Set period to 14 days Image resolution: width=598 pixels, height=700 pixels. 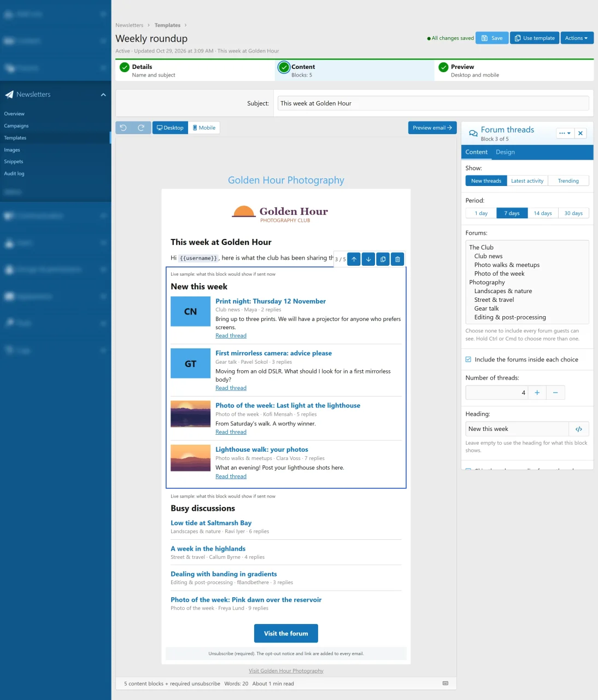tap(543, 213)
